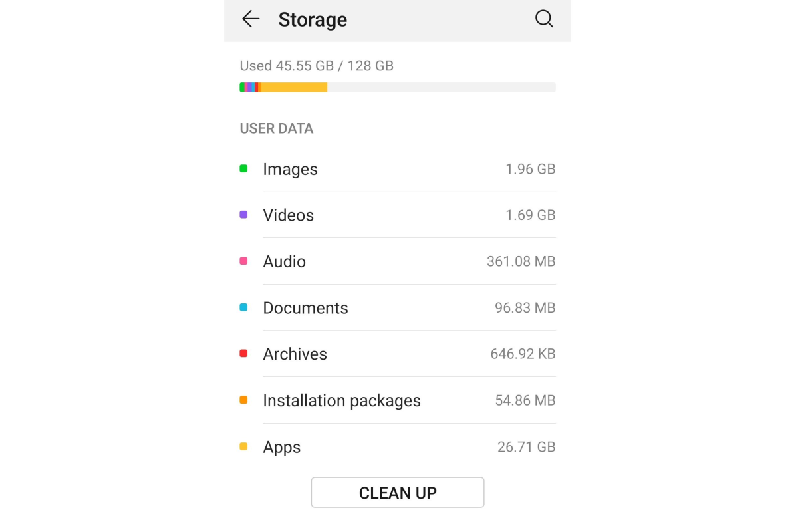The height and width of the screenshot is (532, 798).
Task: Click the Storage page title
Action: pyautogui.click(x=313, y=20)
